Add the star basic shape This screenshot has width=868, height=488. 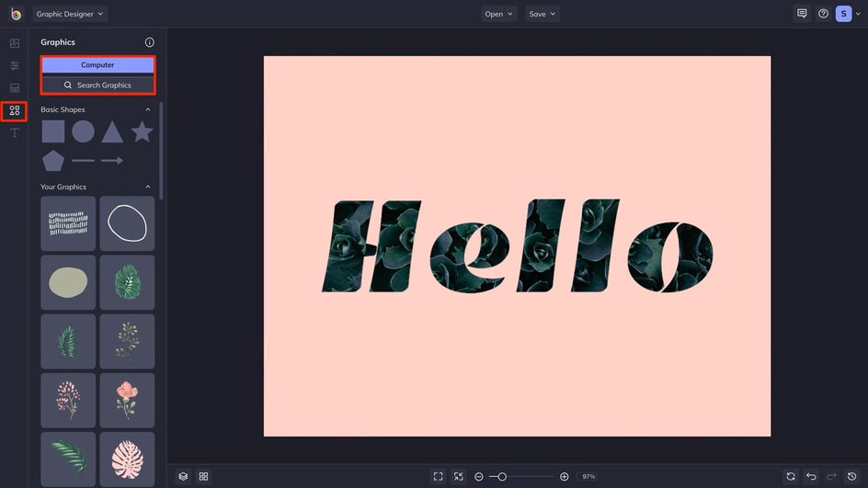[x=142, y=131]
